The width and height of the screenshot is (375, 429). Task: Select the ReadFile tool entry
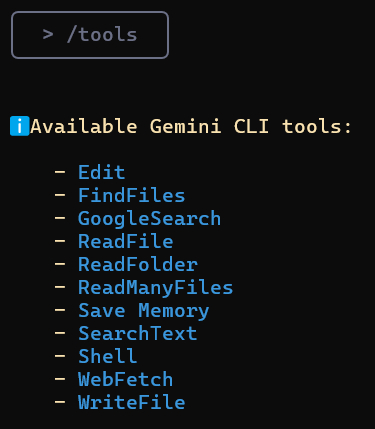tap(125, 241)
